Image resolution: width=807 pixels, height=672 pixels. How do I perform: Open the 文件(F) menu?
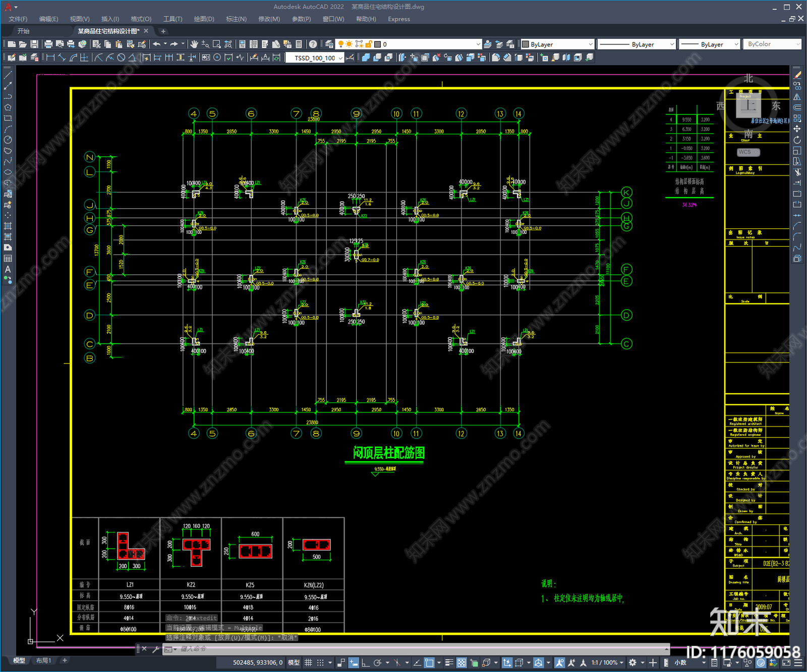(x=18, y=19)
